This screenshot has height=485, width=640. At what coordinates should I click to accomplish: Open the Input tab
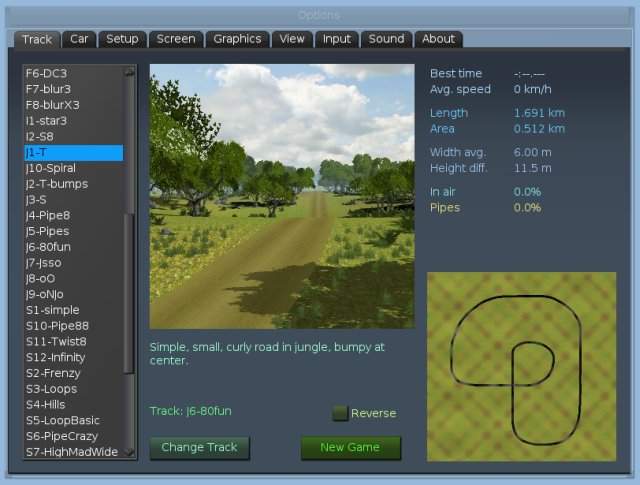coord(337,39)
